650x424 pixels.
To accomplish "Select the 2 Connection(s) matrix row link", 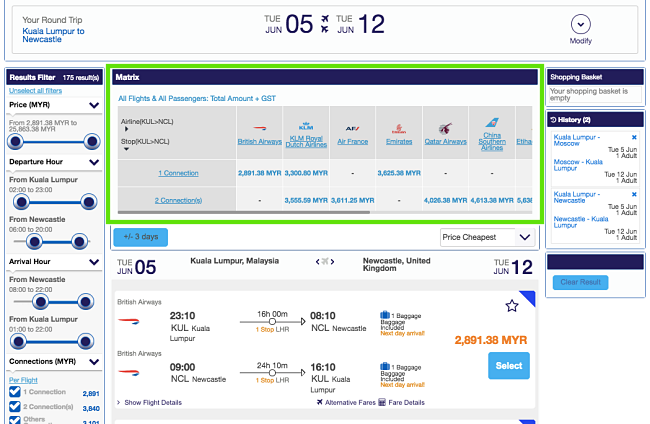I will (178, 201).
